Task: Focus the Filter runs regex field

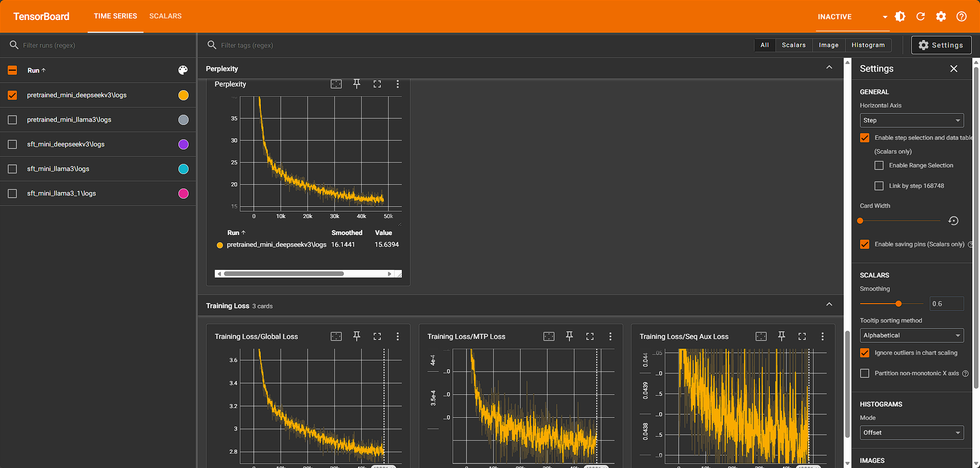Action: click(x=105, y=45)
